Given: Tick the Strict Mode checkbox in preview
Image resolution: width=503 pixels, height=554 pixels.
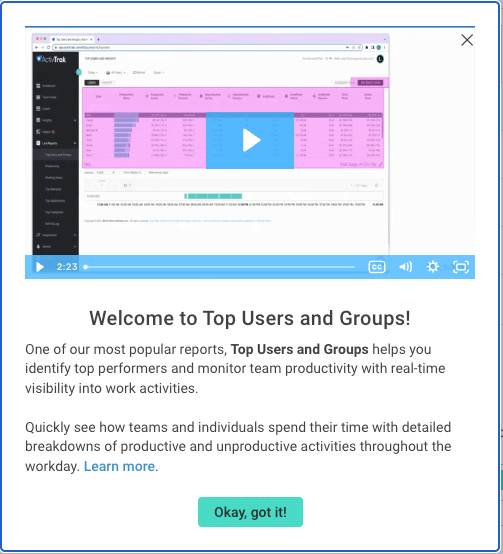Looking at the screenshot, I should pyautogui.click(x=121, y=173).
